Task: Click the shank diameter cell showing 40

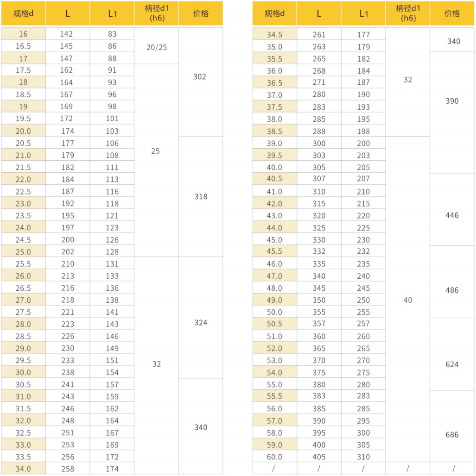Action: pos(407,301)
